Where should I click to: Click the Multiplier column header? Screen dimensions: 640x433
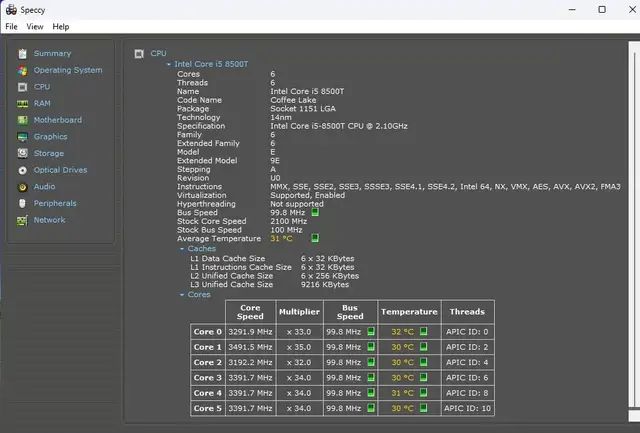[x=299, y=312]
